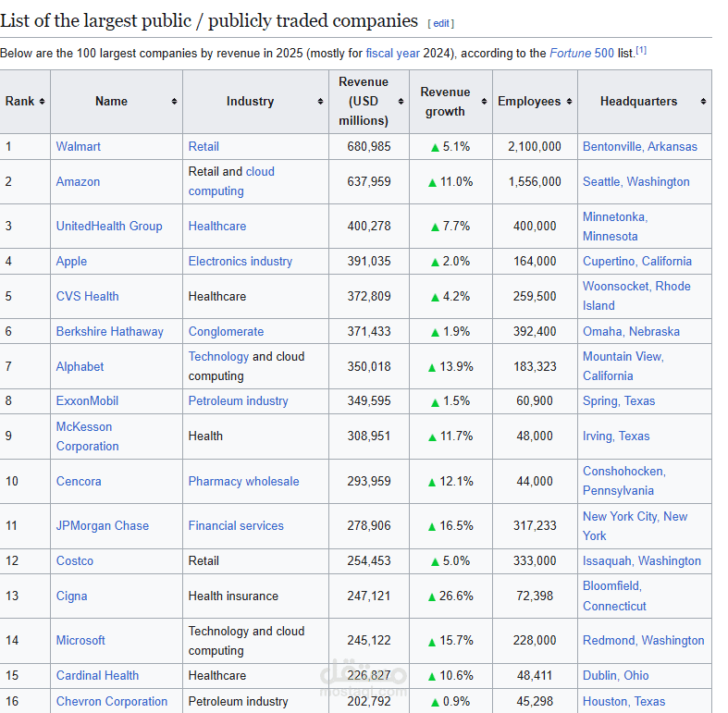Viewport: 728px width, 713px height.
Task: Select Apple revenue value 391,035
Action: pyautogui.click(x=369, y=262)
